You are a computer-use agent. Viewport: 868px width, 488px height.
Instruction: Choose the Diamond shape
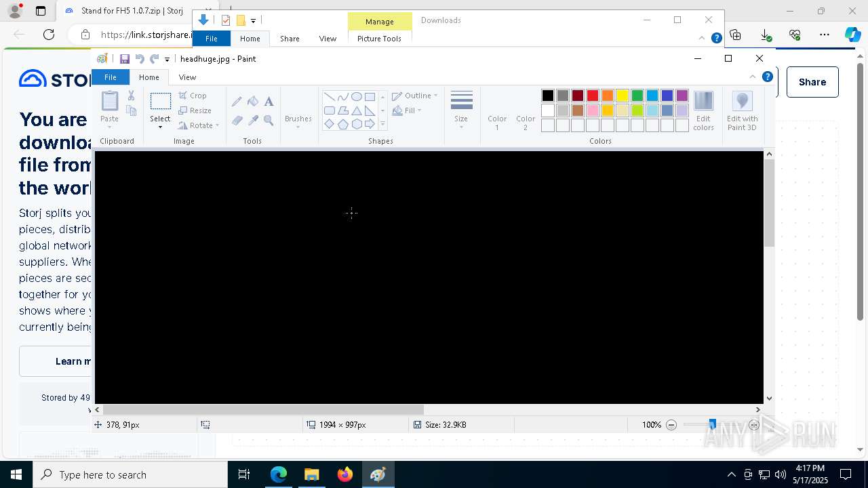click(329, 124)
